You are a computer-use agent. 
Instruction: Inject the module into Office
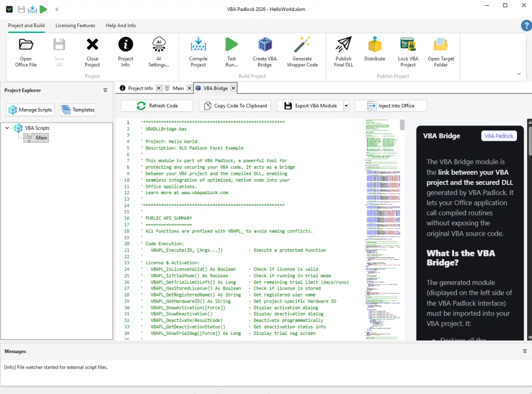[x=390, y=105]
